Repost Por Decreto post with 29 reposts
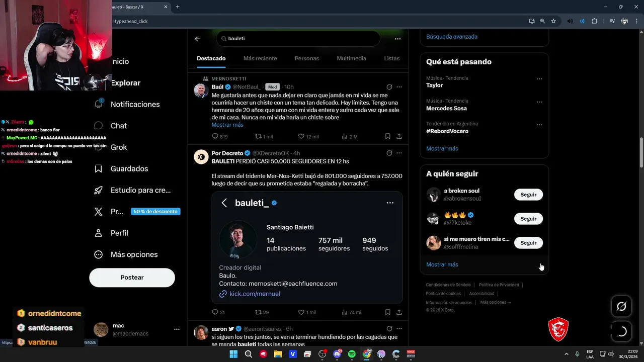This screenshot has width=644, height=362. click(x=262, y=312)
